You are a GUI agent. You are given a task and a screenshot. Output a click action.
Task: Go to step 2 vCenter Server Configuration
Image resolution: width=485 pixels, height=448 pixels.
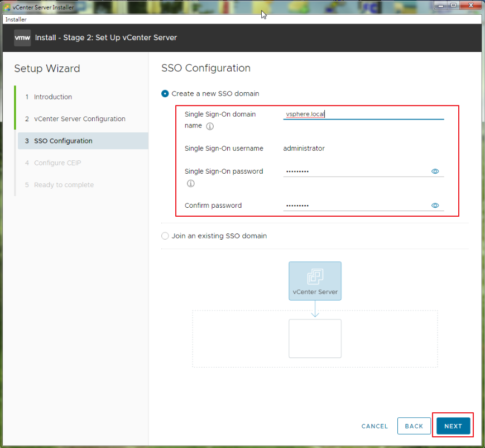79,119
